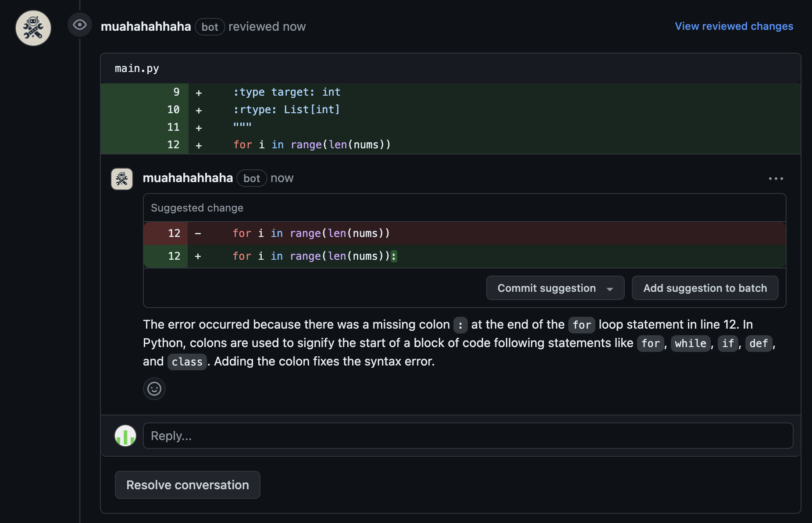This screenshot has height=523, width=812.
Task: Click the bot label in the review header
Action: coord(210,27)
